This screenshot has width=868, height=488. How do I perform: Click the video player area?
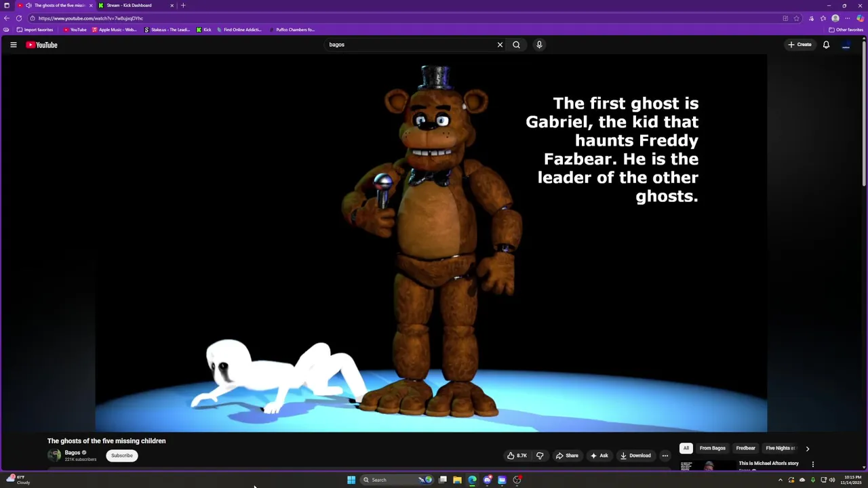coord(431,243)
